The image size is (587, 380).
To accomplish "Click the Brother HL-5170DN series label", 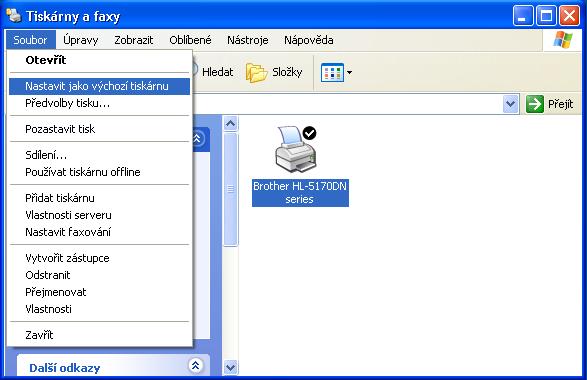I will coord(300,193).
